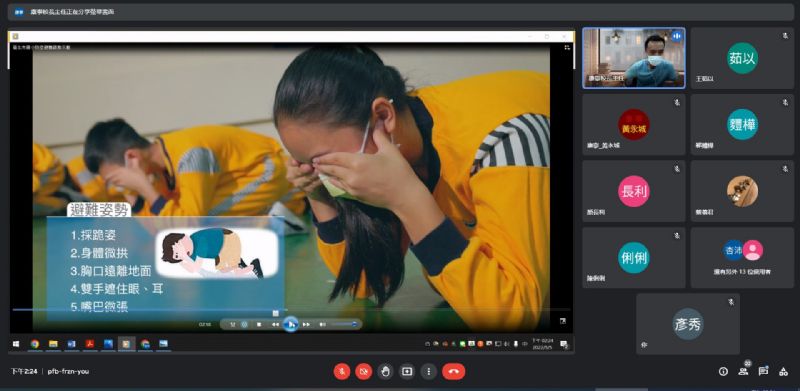Open the chat messages panel
Image resolution: width=800 pixels, height=391 pixels.
click(763, 372)
